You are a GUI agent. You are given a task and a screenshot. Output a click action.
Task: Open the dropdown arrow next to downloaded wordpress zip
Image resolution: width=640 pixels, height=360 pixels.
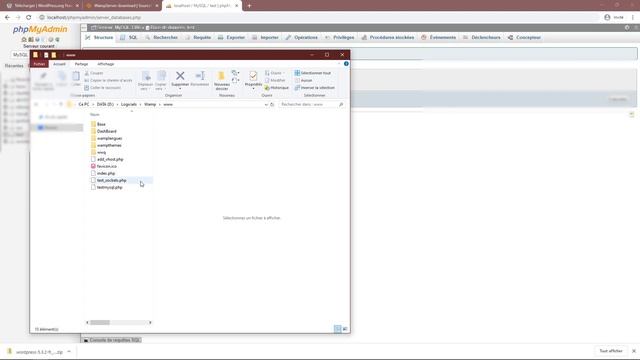(x=69, y=351)
